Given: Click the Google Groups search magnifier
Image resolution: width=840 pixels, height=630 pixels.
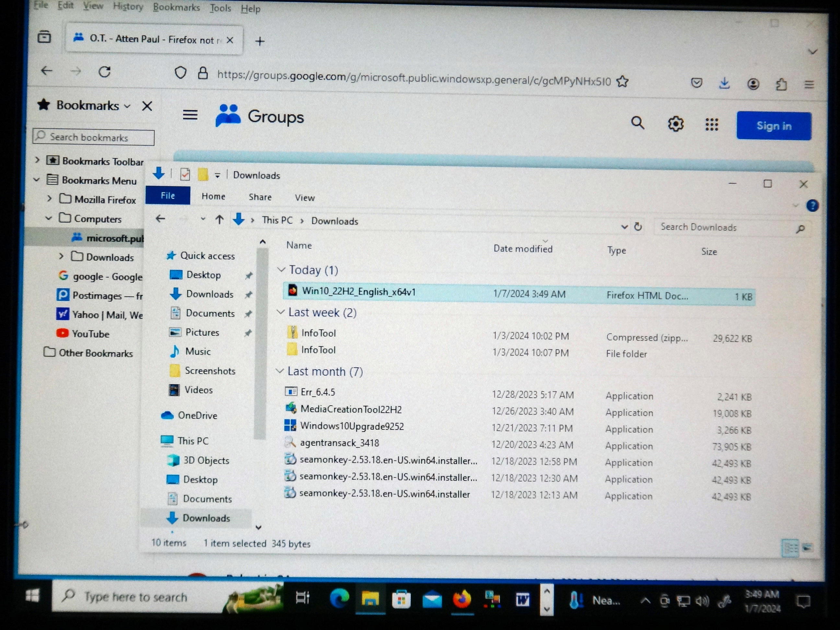Looking at the screenshot, I should (x=637, y=122).
